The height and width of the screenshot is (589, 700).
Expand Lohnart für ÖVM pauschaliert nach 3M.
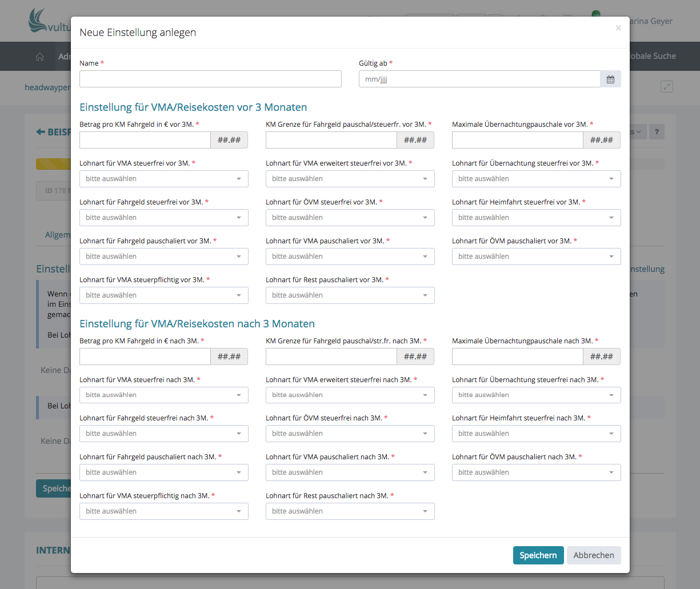[x=536, y=472]
